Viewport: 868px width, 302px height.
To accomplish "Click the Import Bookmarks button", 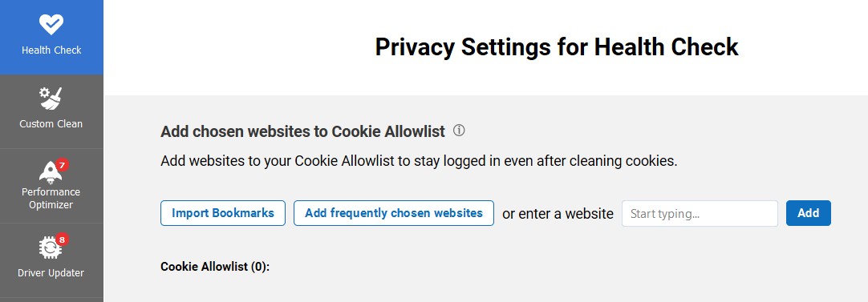I will 223,213.
